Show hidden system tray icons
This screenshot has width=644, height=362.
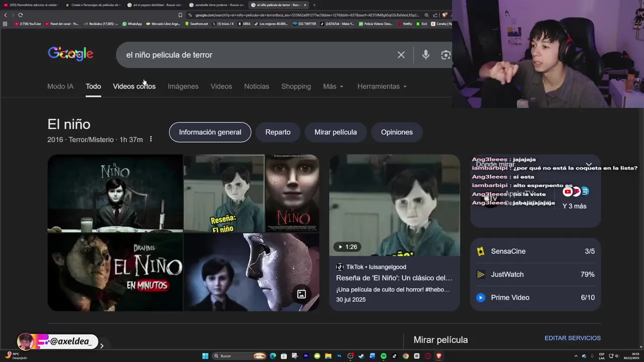(x=576, y=356)
